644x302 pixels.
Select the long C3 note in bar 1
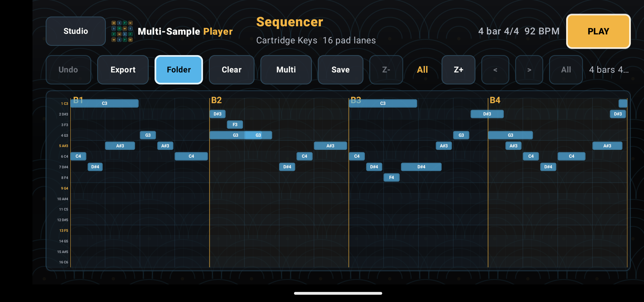pos(104,103)
